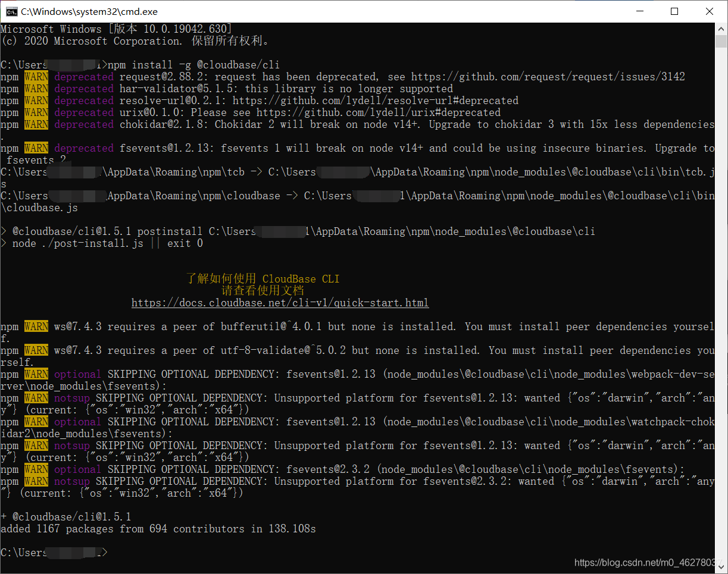Click the lydell/urix#deprecated URL text
The image size is (728, 574).
coord(379,112)
